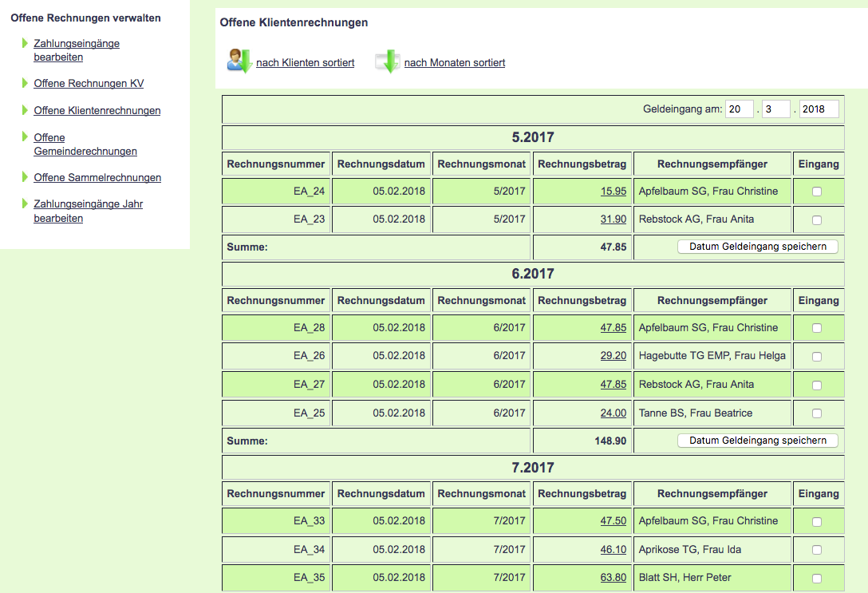Viewport: 868px width, 593px height.
Task: Open amount 15.95 of invoice EA_24
Action: [x=613, y=192]
